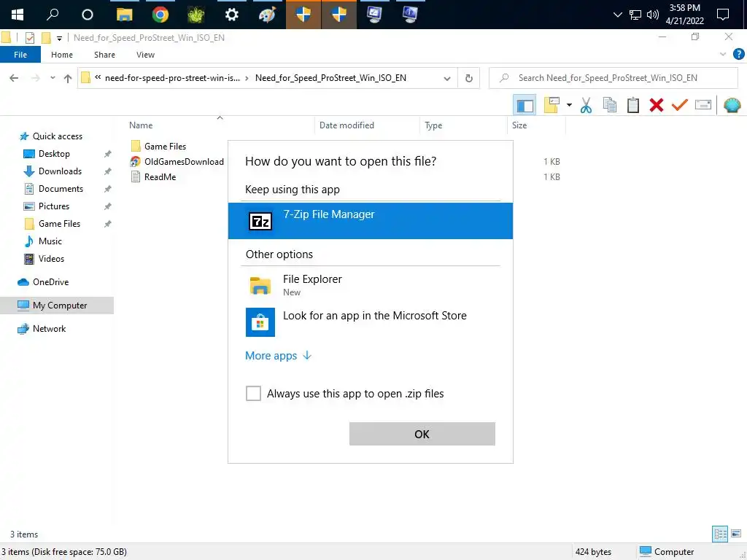This screenshot has height=560, width=747.
Task: Open OneDrive in navigation pane
Action: tap(50, 282)
